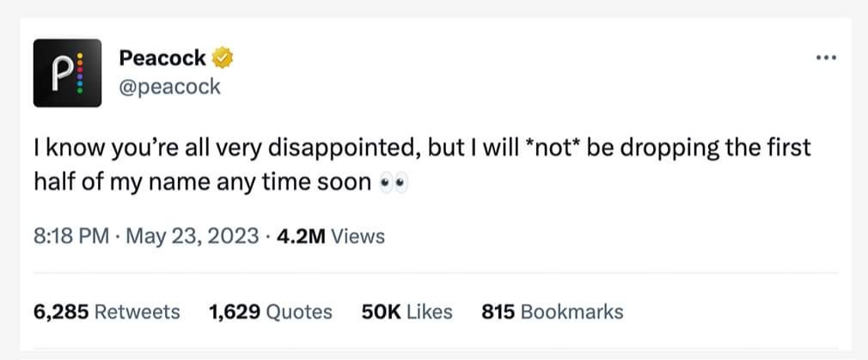Open the 1,629 Quotes list
This screenshot has height=360, width=868.
234,311
